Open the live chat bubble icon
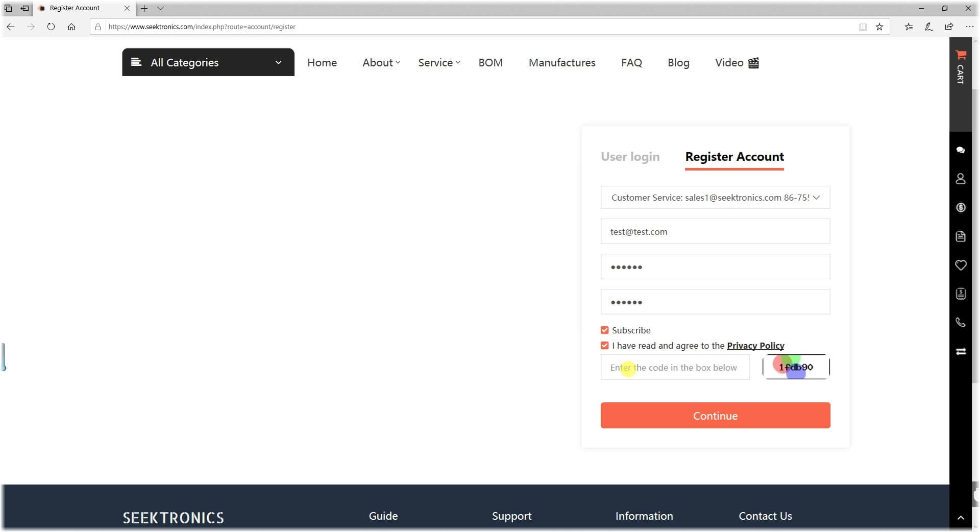980x532 pixels. [x=961, y=150]
